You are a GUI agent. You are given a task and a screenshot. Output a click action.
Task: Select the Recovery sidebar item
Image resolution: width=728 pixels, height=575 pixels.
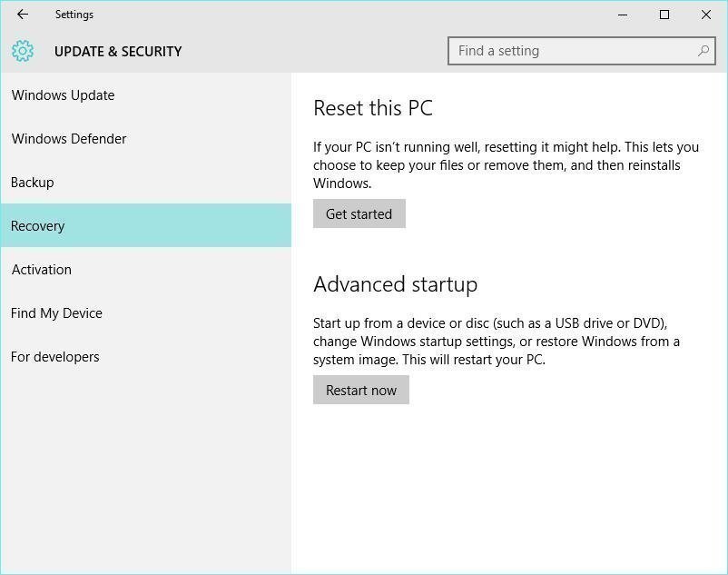pyautogui.click(x=38, y=226)
